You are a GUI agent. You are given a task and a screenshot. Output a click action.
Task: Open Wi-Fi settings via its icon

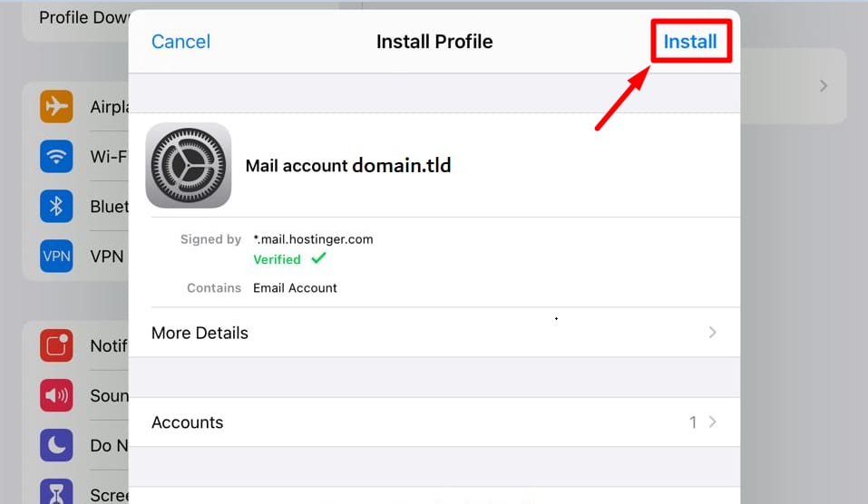tap(56, 157)
